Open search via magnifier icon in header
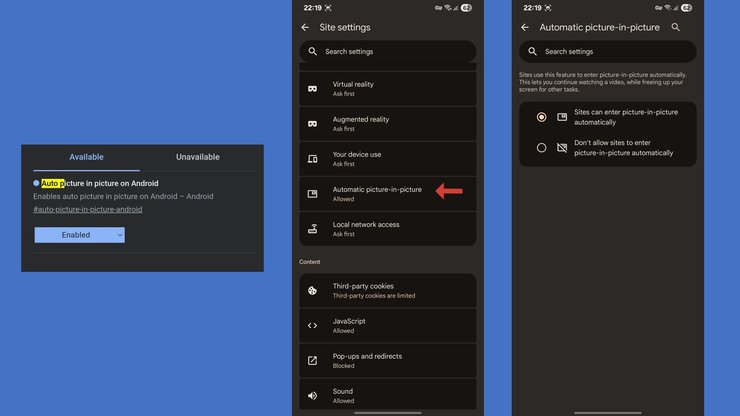 pos(676,27)
